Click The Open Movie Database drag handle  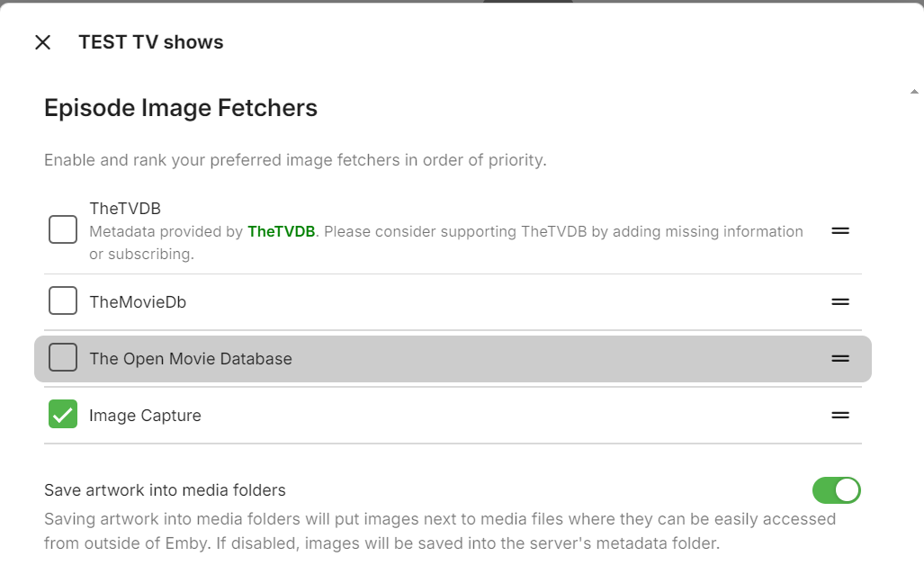[x=840, y=359]
